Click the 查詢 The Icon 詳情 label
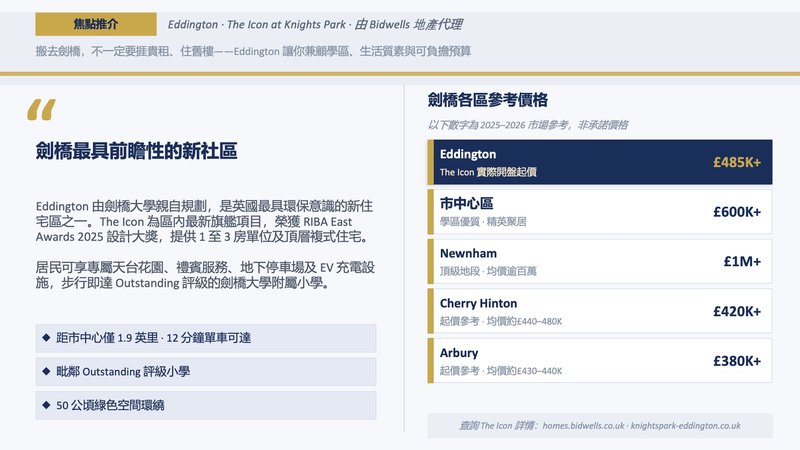Image resolution: width=800 pixels, height=450 pixels. pos(498,426)
